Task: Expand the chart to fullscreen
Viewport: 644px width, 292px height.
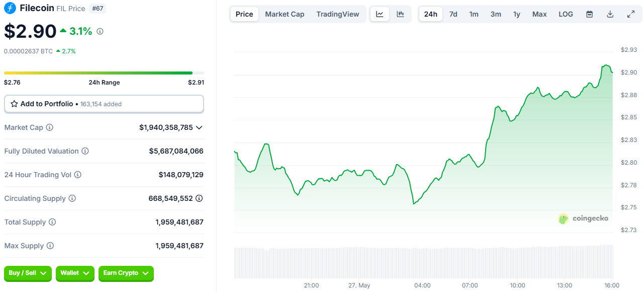Action: pyautogui.click(x=631, y=14)
